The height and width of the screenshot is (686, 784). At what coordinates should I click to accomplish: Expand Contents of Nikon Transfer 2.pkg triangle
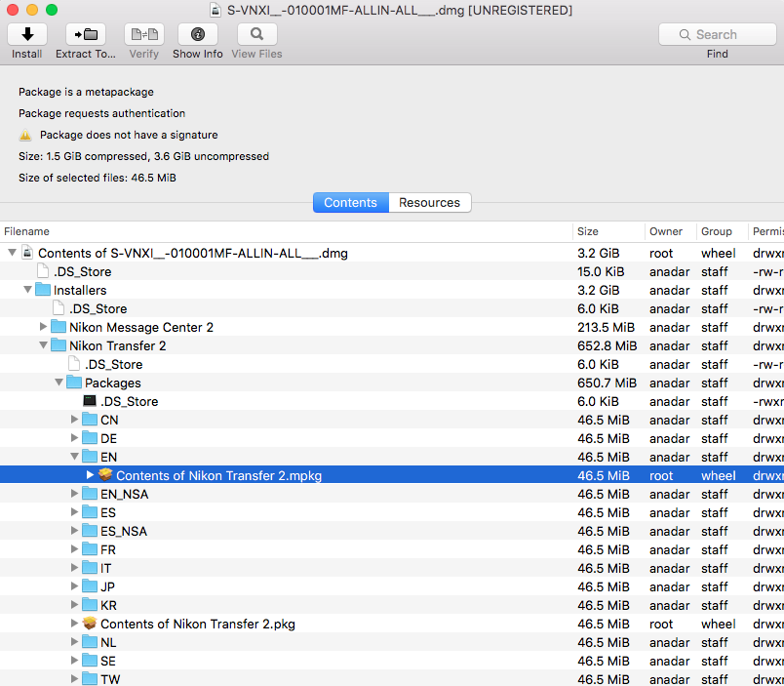(74, 623)
